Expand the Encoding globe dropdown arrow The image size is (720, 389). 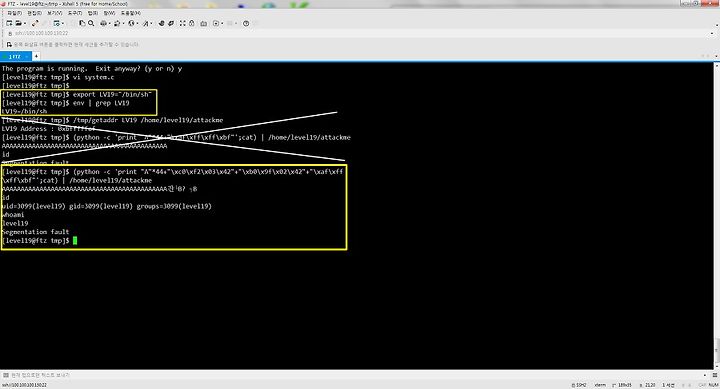coord(138,23)
